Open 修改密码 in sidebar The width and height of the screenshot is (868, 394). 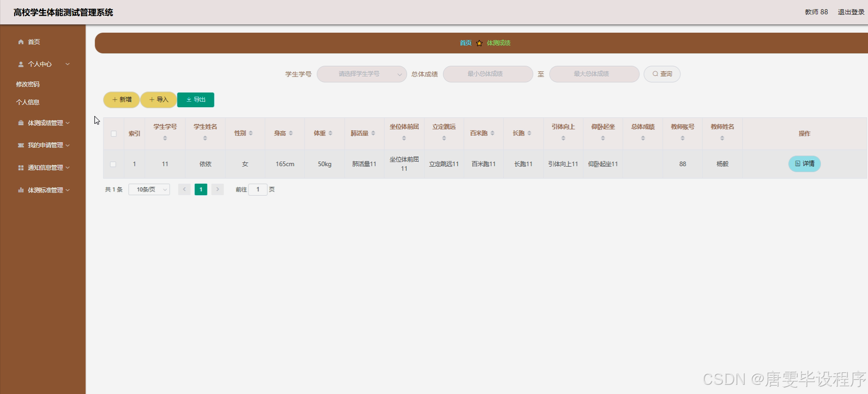pyautogui.click(x=28, y=84)
